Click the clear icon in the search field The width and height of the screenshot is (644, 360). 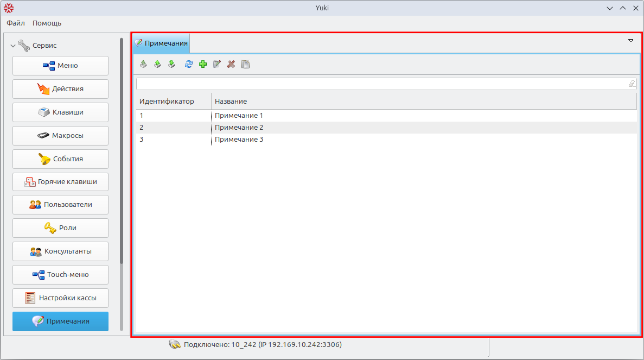pos(632,84)
